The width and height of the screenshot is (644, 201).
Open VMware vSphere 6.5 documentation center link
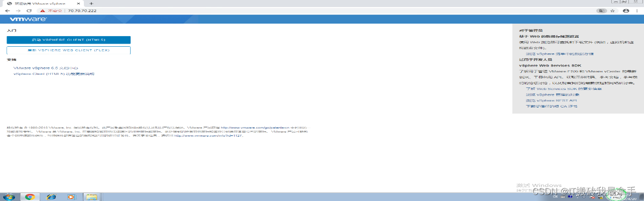pos(46,68)
